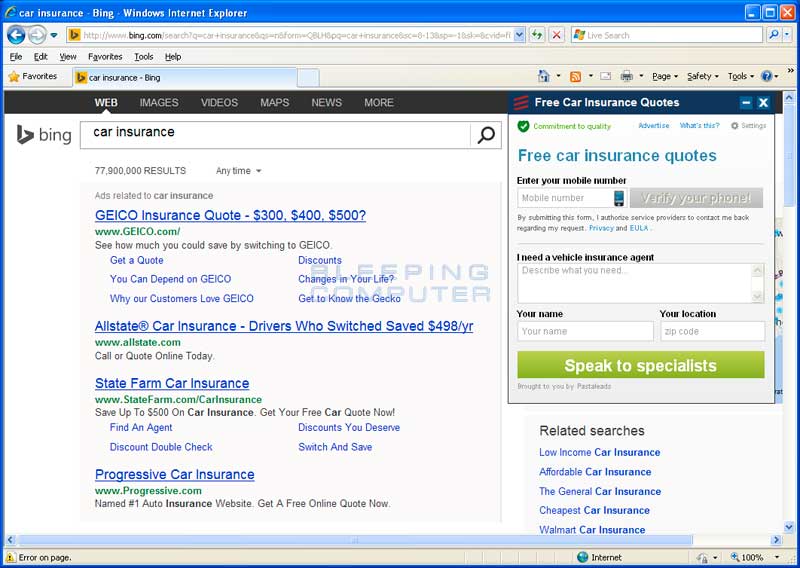
Task: Open the Favorites menu
Action: (x=105, y=57)
